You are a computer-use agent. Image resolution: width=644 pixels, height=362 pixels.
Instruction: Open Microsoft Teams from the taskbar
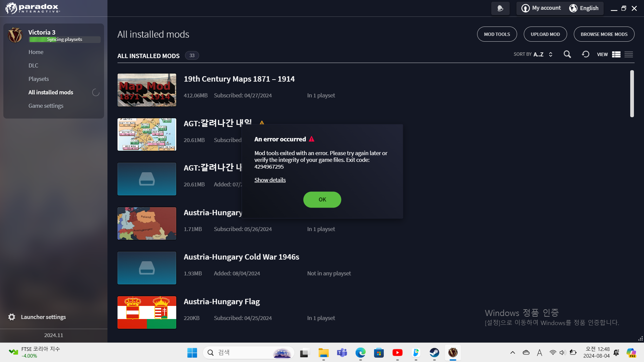pos(342,353)
